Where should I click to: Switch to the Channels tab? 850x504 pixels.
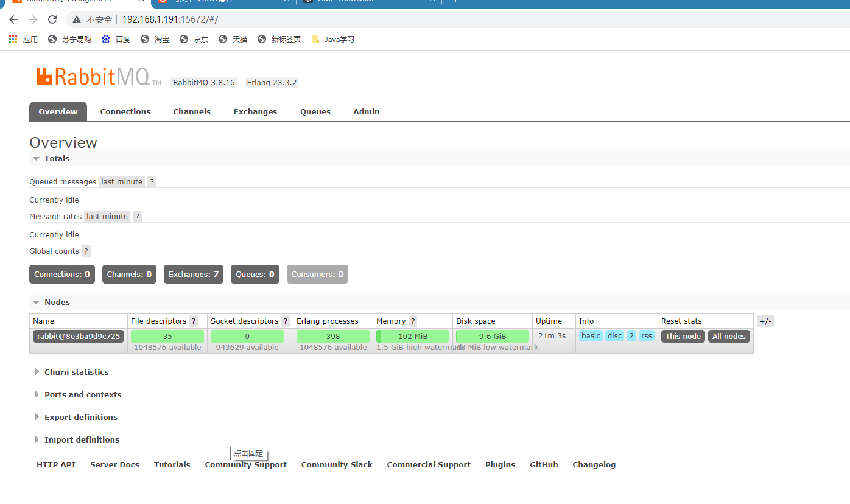pos(192,111)
